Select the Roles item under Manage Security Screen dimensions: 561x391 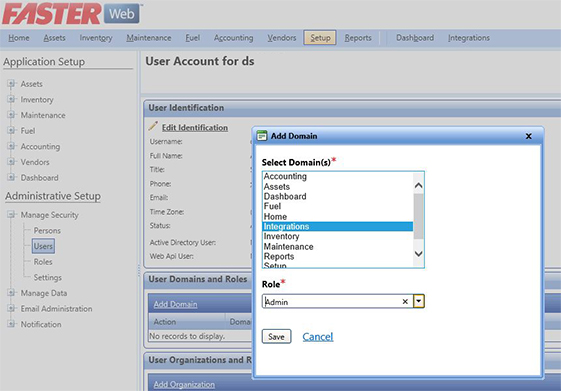(x=43, y=262)
